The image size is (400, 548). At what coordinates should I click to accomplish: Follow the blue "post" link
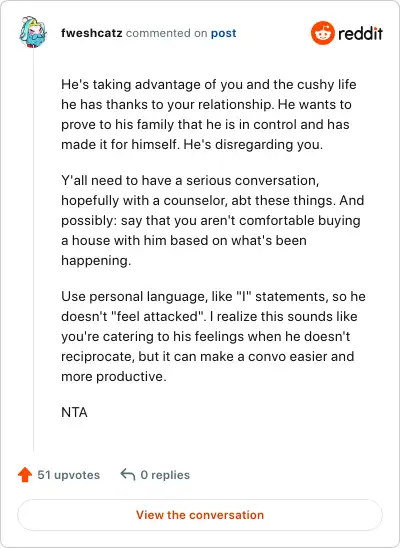224,33
